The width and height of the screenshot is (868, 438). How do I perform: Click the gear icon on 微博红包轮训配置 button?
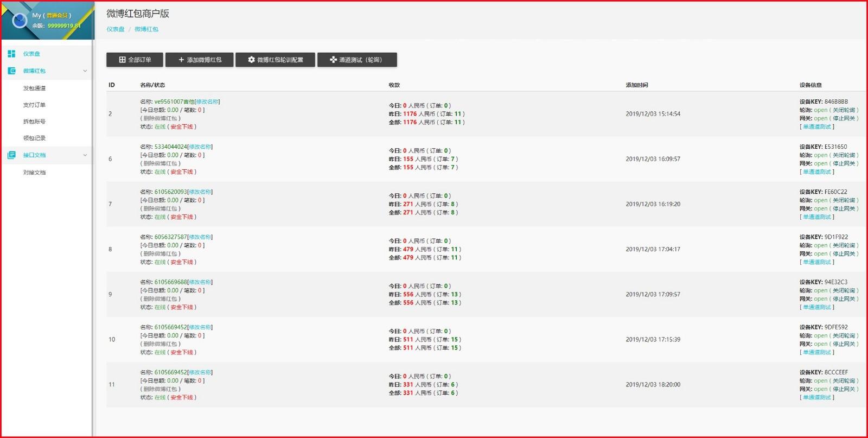tap(251, 60)
